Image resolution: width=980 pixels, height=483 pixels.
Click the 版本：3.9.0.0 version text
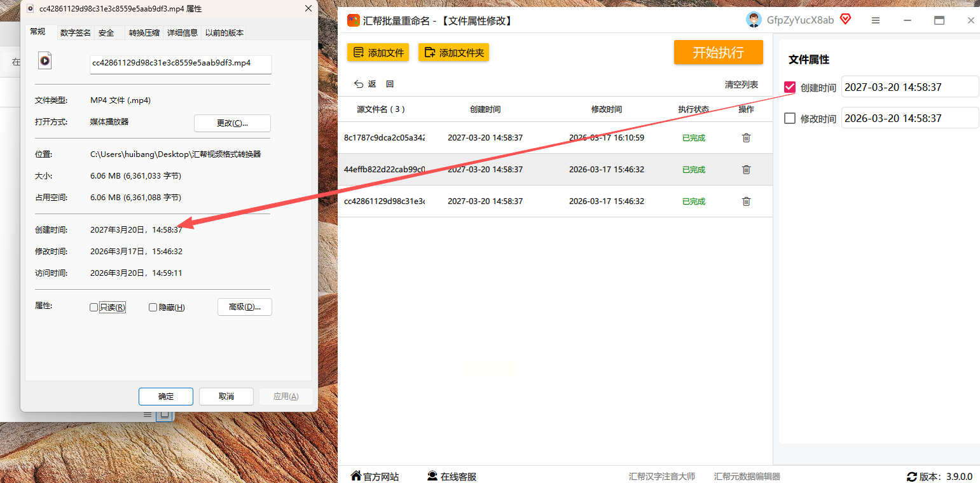(x=946, y=477)
